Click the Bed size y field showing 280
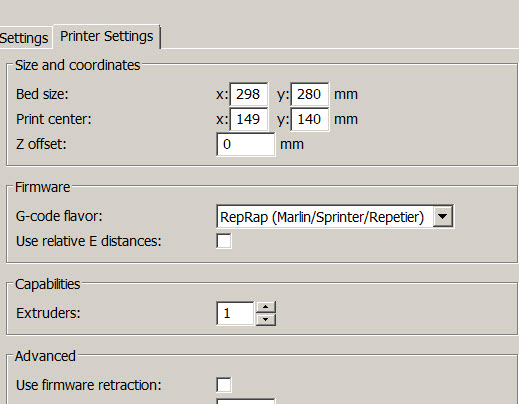This screenshot has width=519, height=404. pos(310,94)
